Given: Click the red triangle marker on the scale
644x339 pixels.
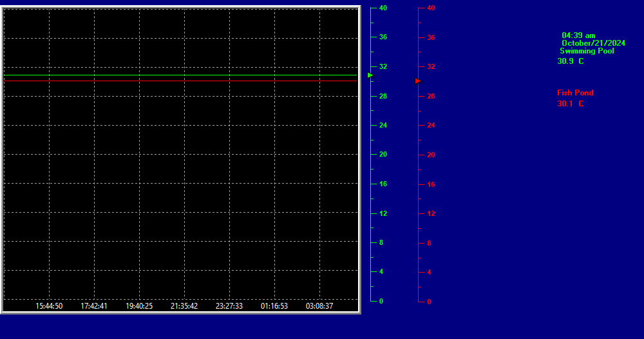Looking at the screenshot, I should (x=417, y=81).
